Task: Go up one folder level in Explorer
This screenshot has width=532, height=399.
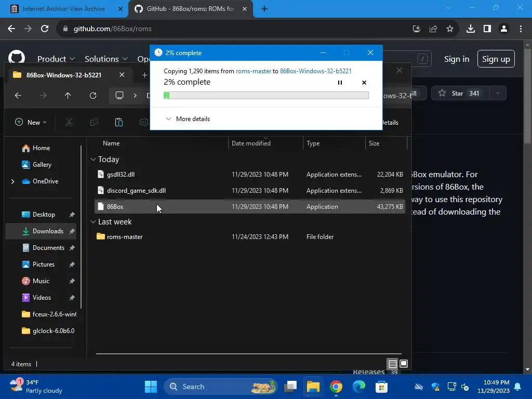Action: [x=68, y=96]
